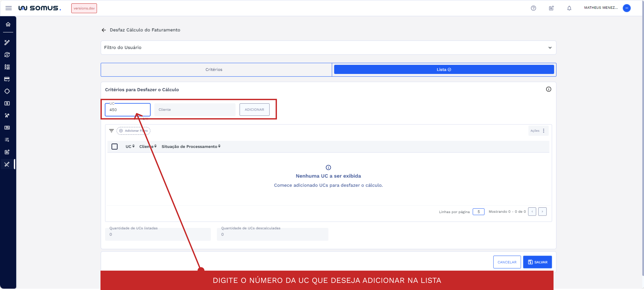Click the money bill icon in the sidebar

click(7, 103)
